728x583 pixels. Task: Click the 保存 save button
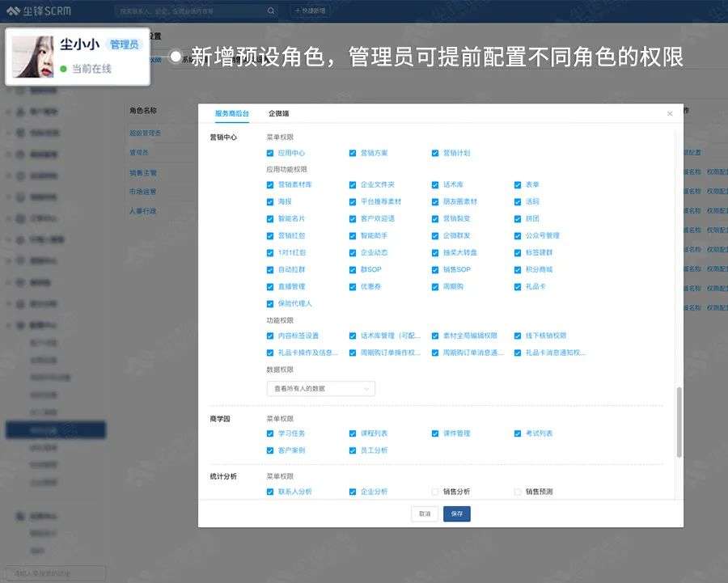point(457,513)
